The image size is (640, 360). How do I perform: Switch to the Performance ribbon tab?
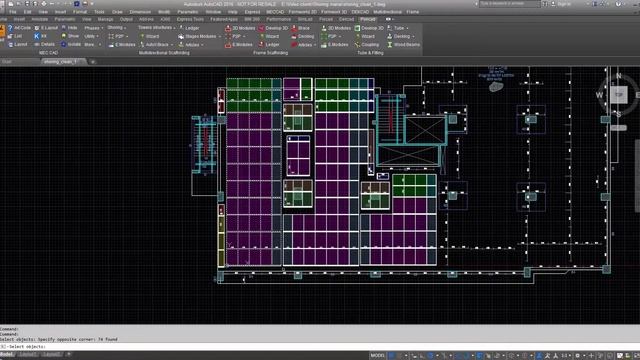pyautogui.click(x=278, y=19)
